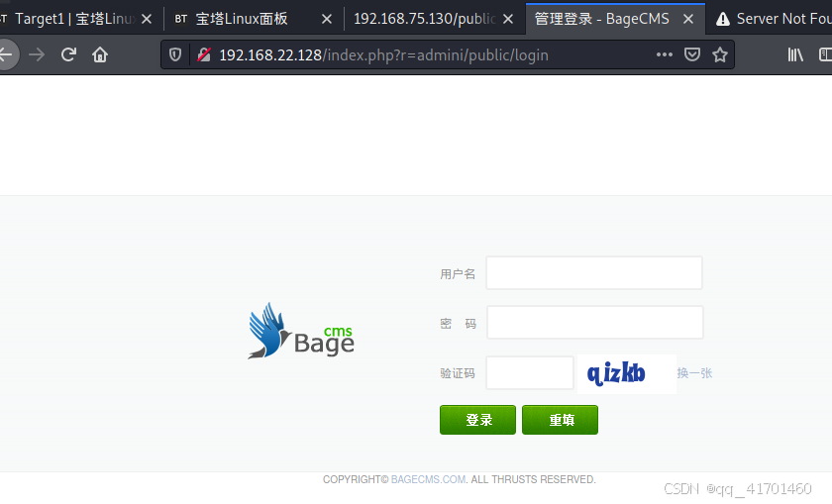
Task: View insecure connection lock icon
Action: (204, 54)
